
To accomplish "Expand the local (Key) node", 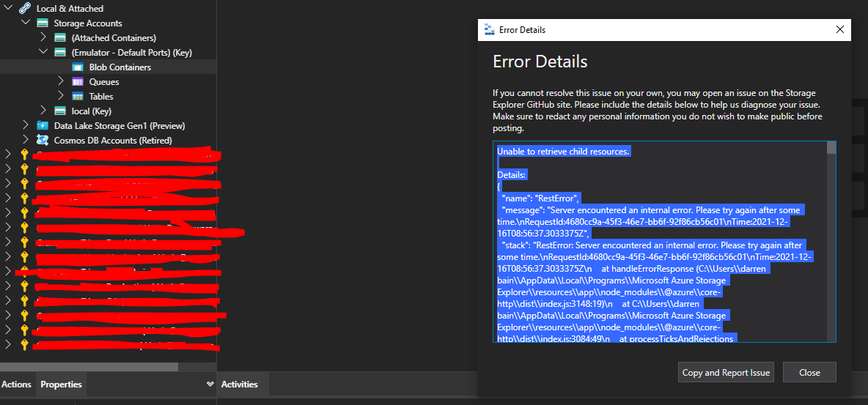I will click(x=43, y=111).
